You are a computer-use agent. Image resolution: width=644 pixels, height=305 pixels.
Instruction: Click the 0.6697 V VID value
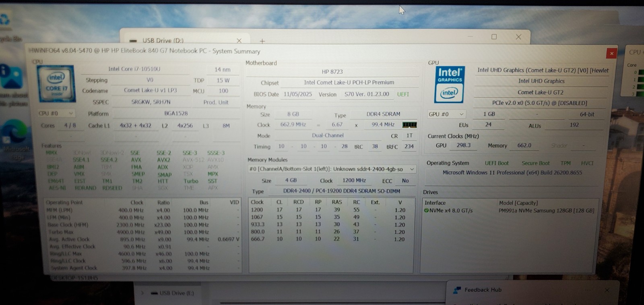229,239
